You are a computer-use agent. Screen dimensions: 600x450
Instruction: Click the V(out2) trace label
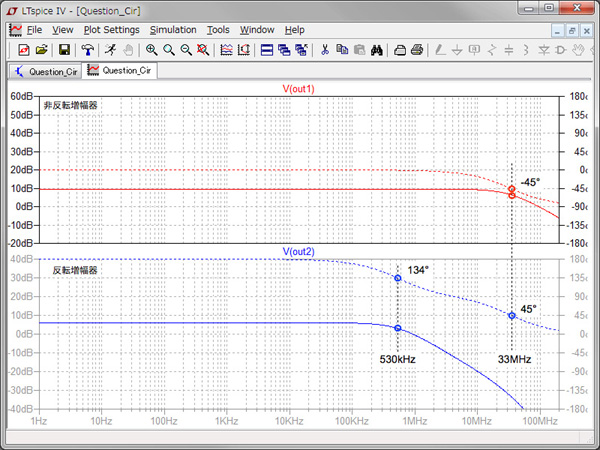coord(298,252)
